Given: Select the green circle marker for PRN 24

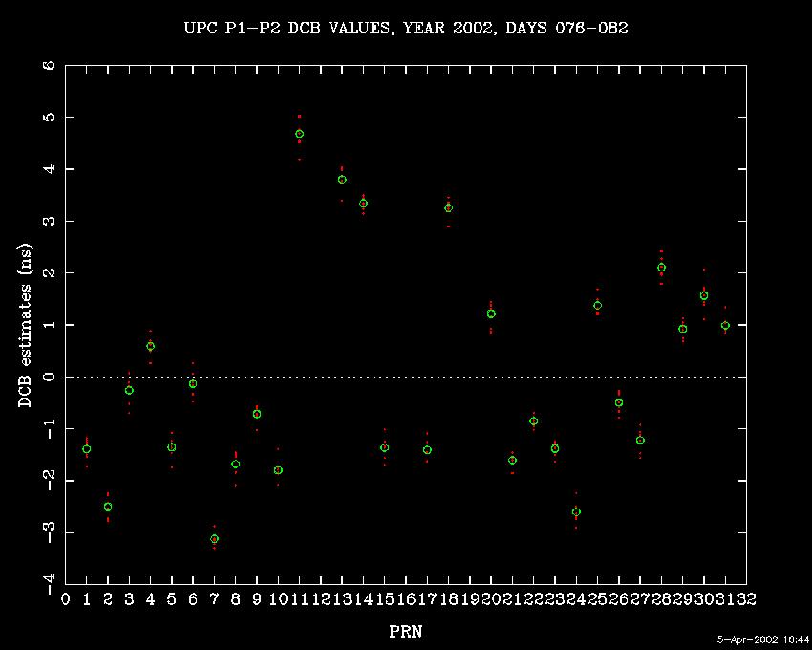Looking at the screenshot, I should coord(576,512).
